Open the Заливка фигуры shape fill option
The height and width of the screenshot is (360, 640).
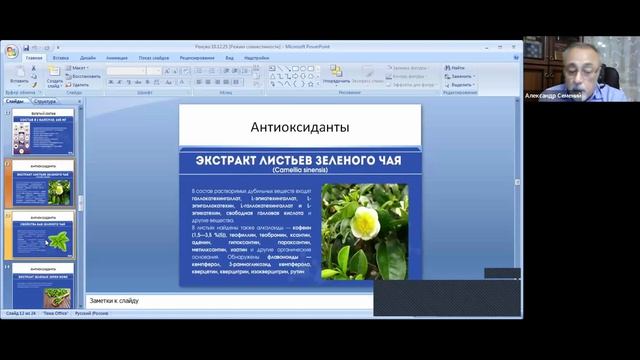407,68
